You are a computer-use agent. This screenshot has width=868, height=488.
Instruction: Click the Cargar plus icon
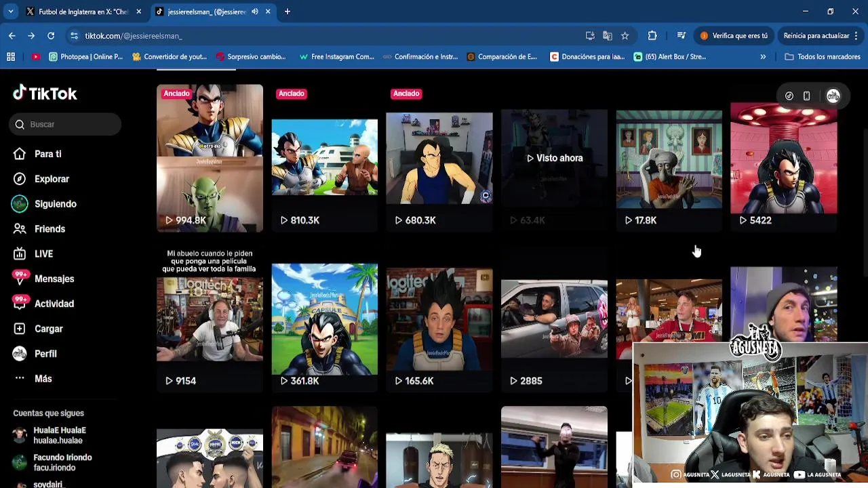click(20, 329)
